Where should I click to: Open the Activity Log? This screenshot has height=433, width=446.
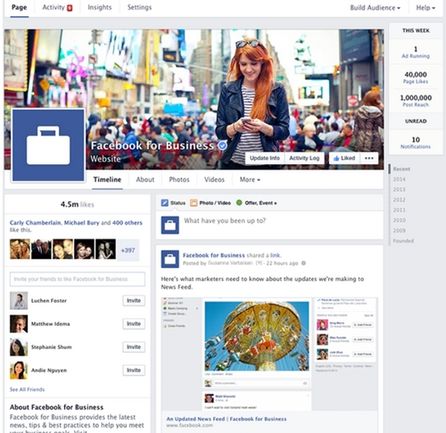(304, 158)
